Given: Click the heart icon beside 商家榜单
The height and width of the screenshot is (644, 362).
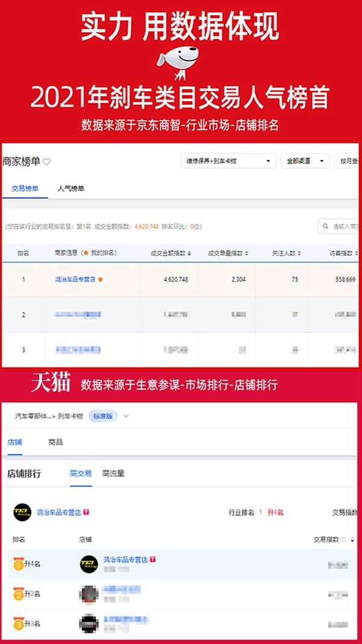Looking at the screenshot, I should coord(47,162).
